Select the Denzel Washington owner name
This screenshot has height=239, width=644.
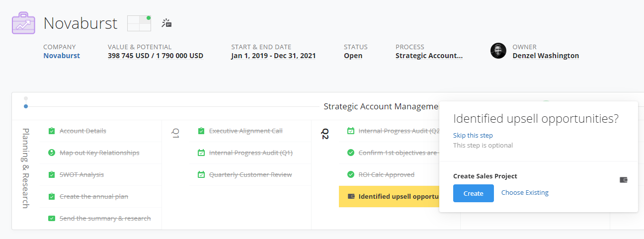click(x=546, y=56)
